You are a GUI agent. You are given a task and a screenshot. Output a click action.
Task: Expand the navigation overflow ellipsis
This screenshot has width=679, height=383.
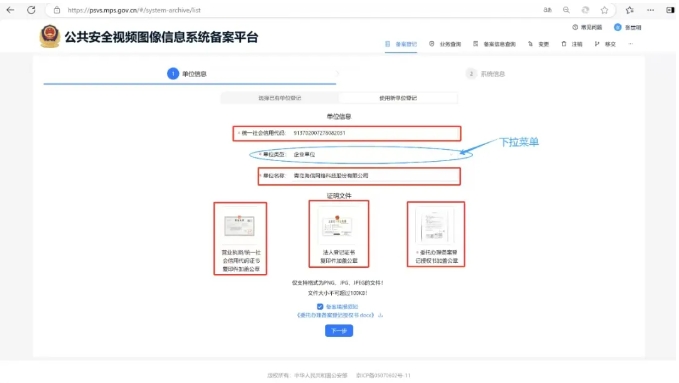click(630, 44)
